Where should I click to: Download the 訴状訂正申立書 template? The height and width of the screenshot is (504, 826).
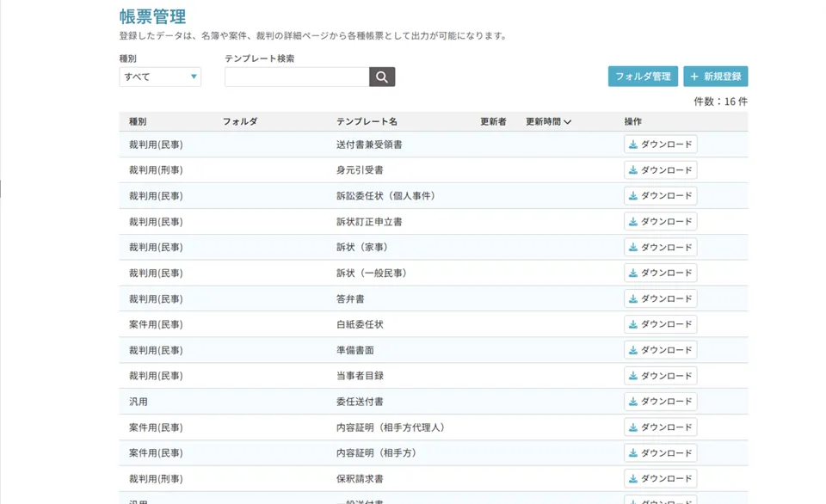tap(661, 222)
